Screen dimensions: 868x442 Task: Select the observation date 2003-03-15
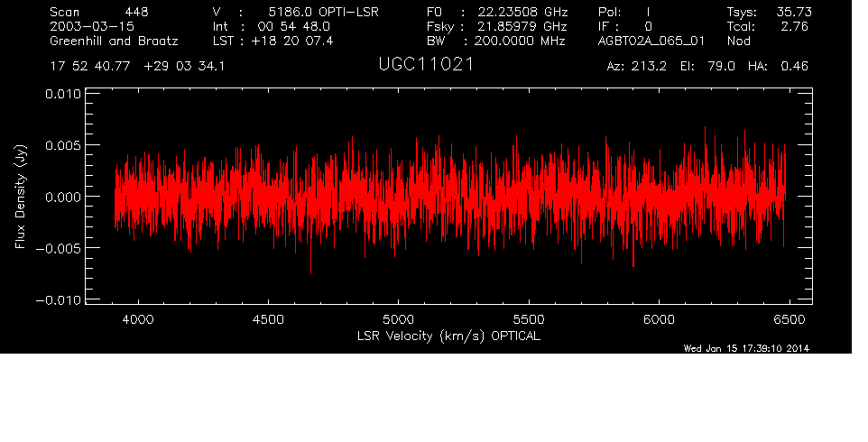(92, 26)
